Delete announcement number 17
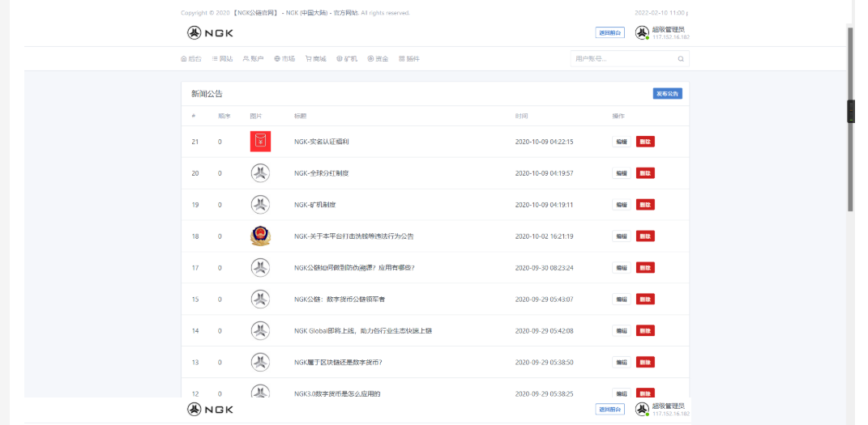Image resolution: width=868 pixels, height=425 pixels. click(645, 267)
